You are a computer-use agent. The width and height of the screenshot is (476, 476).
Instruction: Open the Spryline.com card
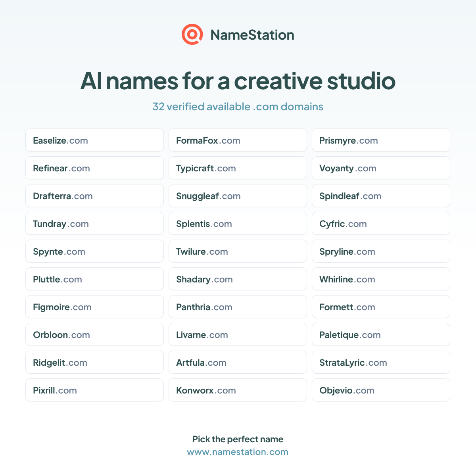[381, 251]
